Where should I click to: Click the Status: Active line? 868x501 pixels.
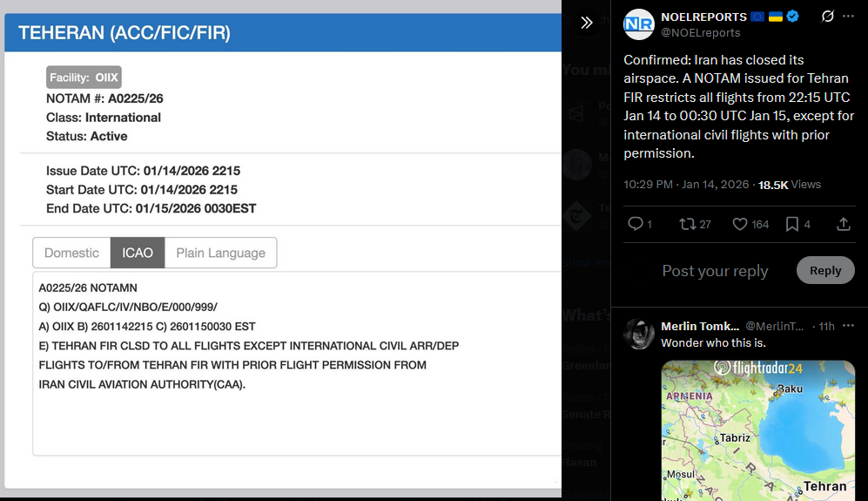(x=86, y=136)
